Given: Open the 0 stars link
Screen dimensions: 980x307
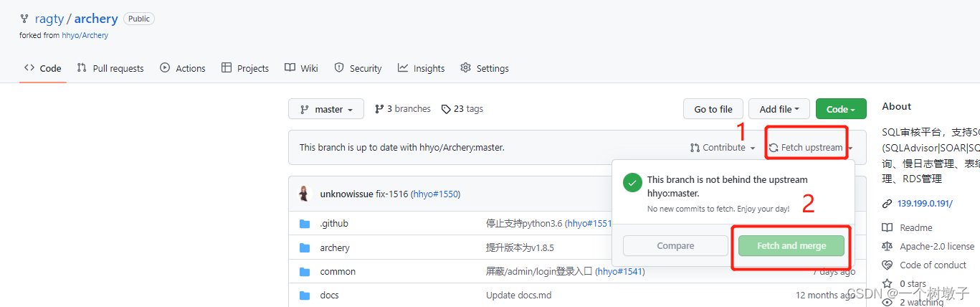Looking at the screenshot, I should point(913,283).
